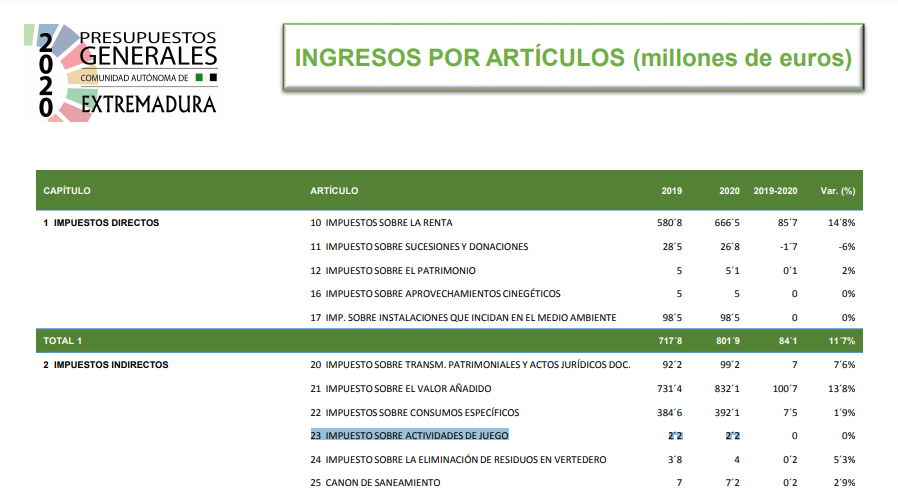Select '24 IMPUESTO SOBRE LA ELIMINACIÓN DE RESIDUOS'
The height and width of the screenshot is (492, 898).
click(458, 460)
